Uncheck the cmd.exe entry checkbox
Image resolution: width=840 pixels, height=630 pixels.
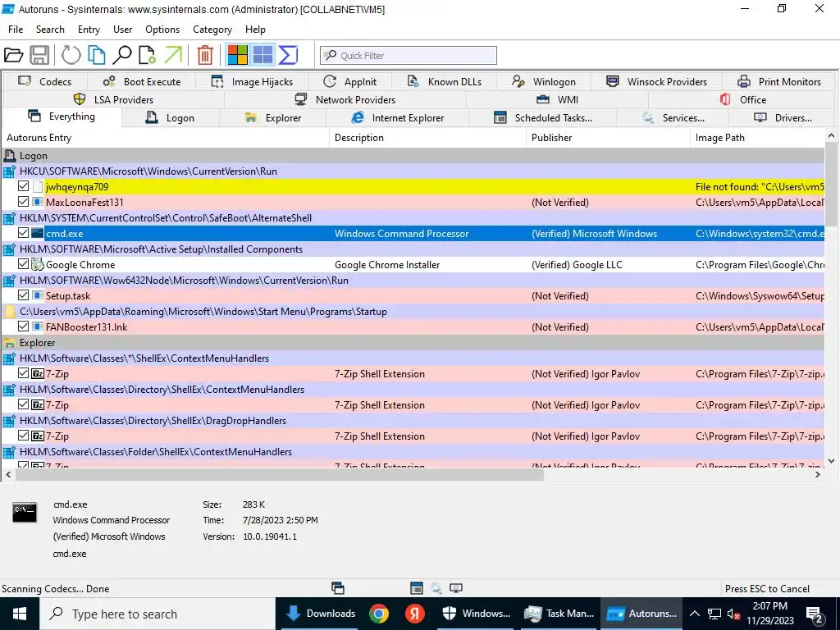(23, 233)
